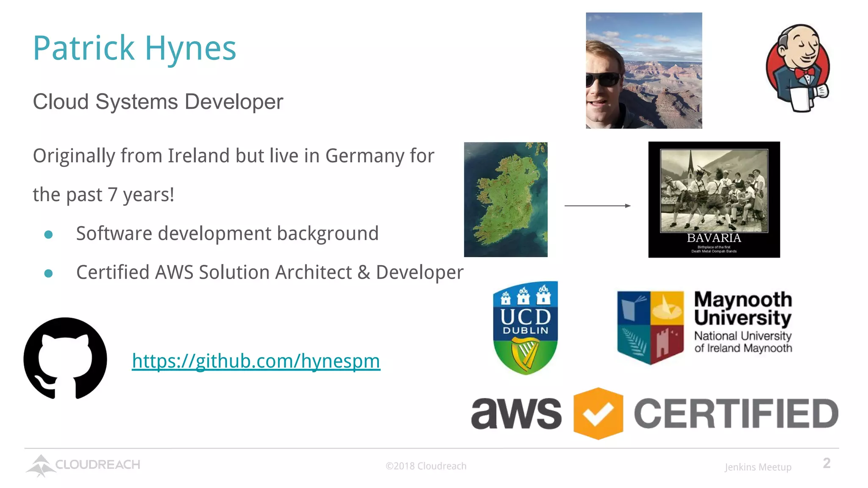Select the Ireland satellite map image
This screenshot has width=868, height=488.
point(506,200)
